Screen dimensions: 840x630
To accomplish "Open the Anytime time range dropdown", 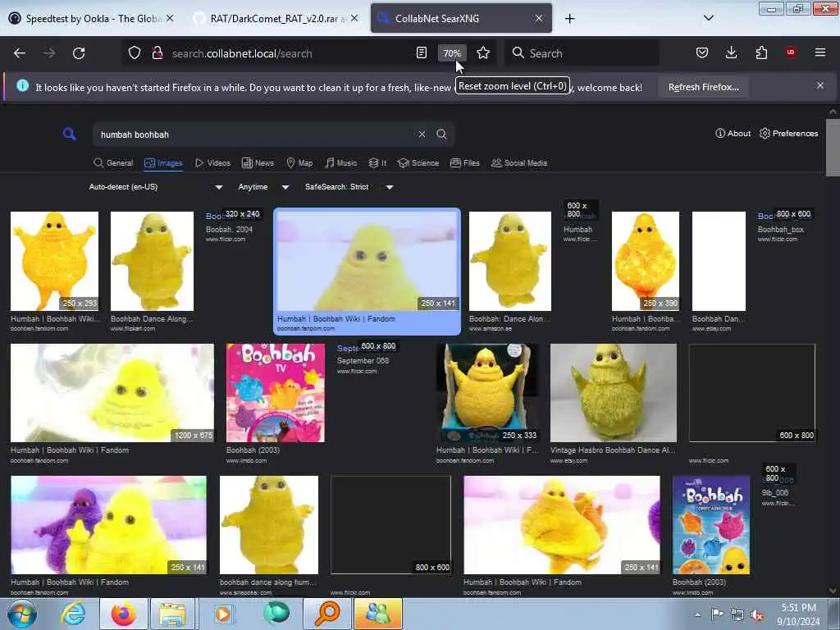I will point(263,187).
